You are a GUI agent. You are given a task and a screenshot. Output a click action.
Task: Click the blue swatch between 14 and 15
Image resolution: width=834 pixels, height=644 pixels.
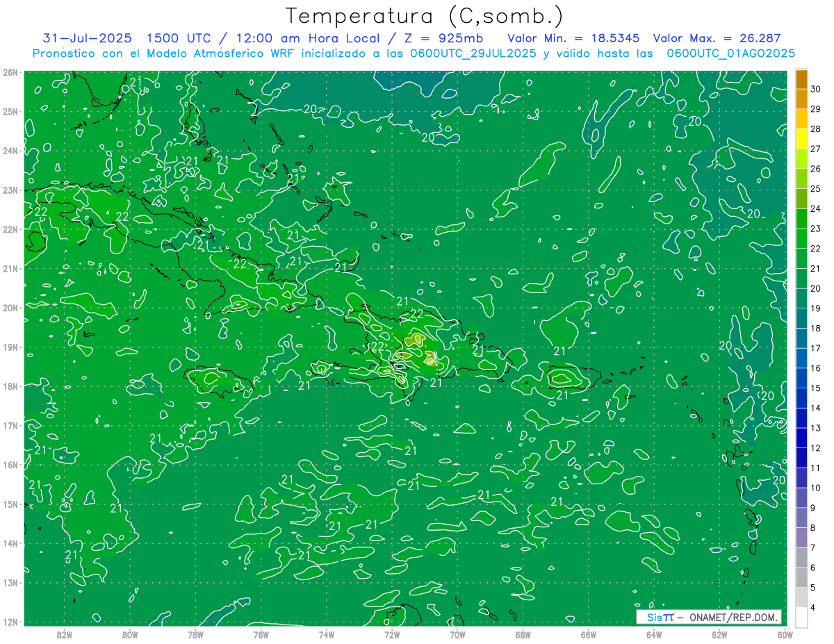801,398
